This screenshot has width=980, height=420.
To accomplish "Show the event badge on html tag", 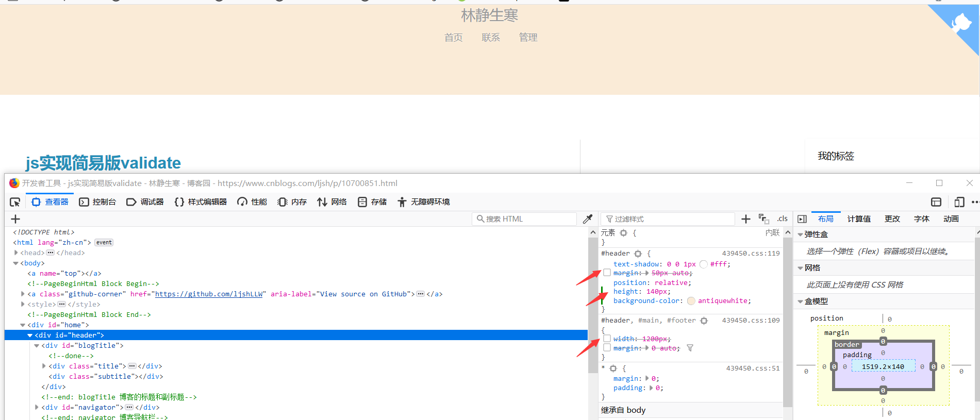I will coord(104,243).
